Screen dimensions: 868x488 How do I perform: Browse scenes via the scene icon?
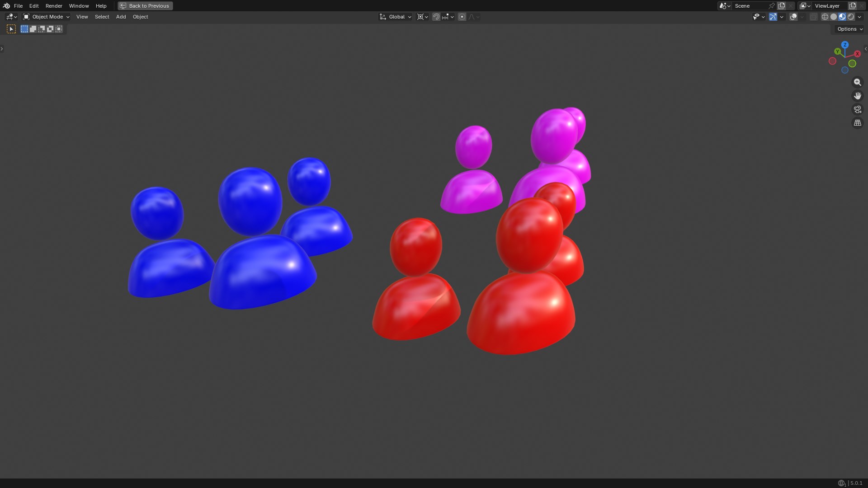725,6
